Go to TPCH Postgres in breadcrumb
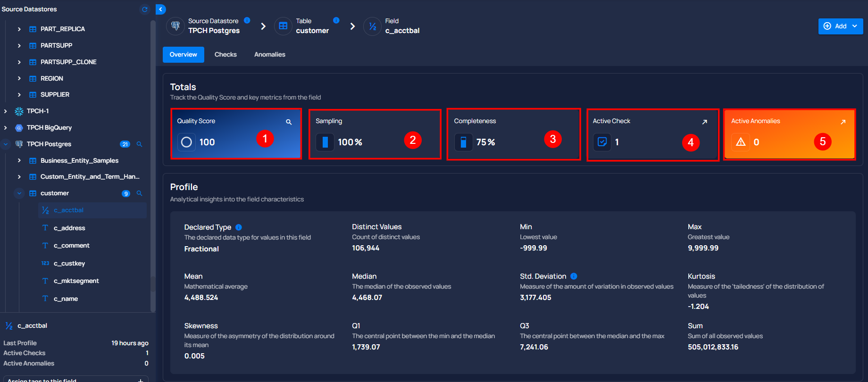This screenshot has width=868, height=382. tap(214, 31)
